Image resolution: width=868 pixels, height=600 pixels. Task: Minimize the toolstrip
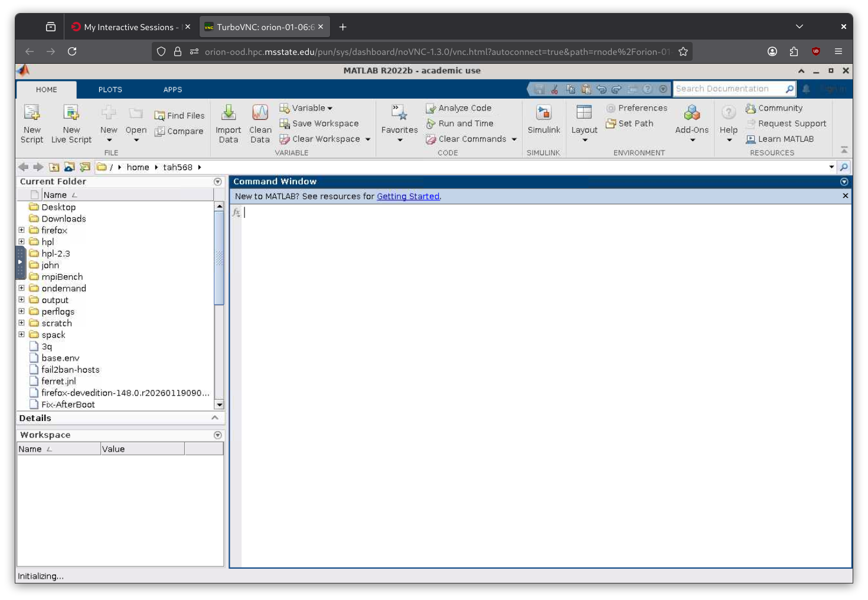coord(844,150)
